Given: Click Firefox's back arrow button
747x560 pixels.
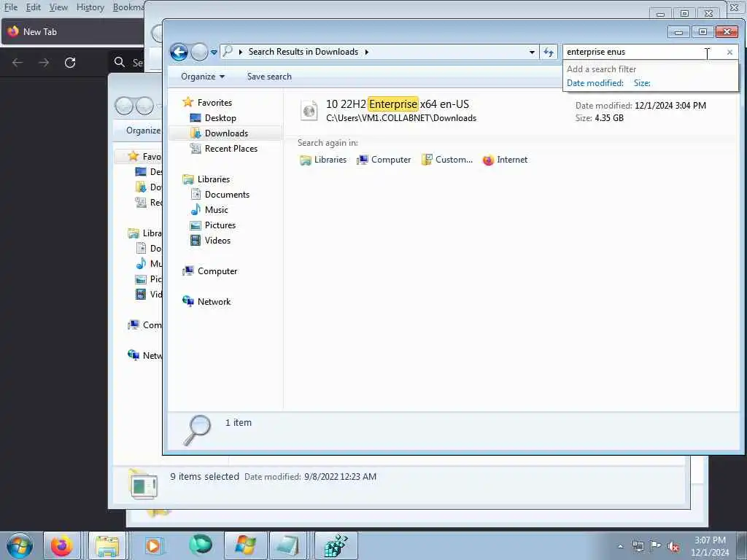Looking at the screenshot, I should 18,63.
